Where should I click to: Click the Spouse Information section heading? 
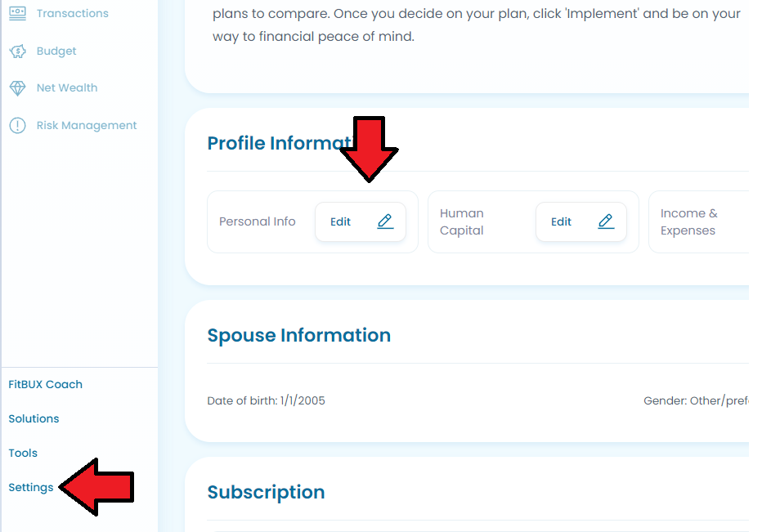point(299,335)
